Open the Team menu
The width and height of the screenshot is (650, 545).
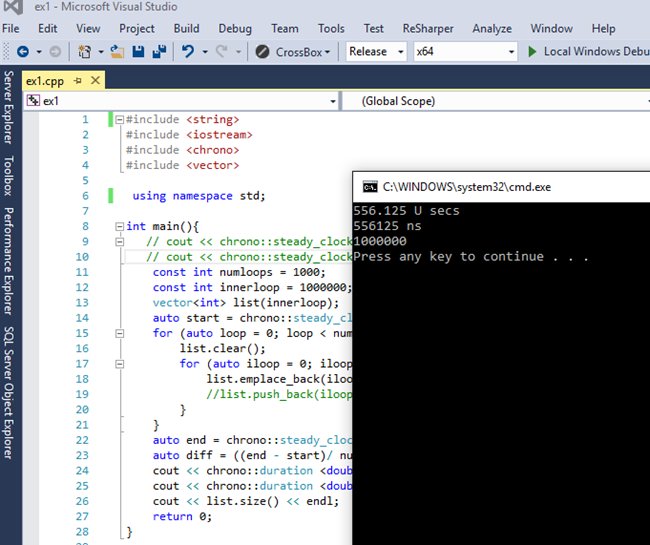[285, 29]
